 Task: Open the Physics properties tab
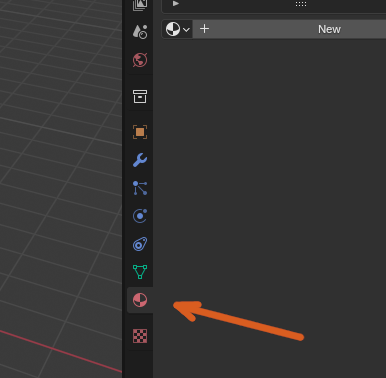tap(140, 216)
